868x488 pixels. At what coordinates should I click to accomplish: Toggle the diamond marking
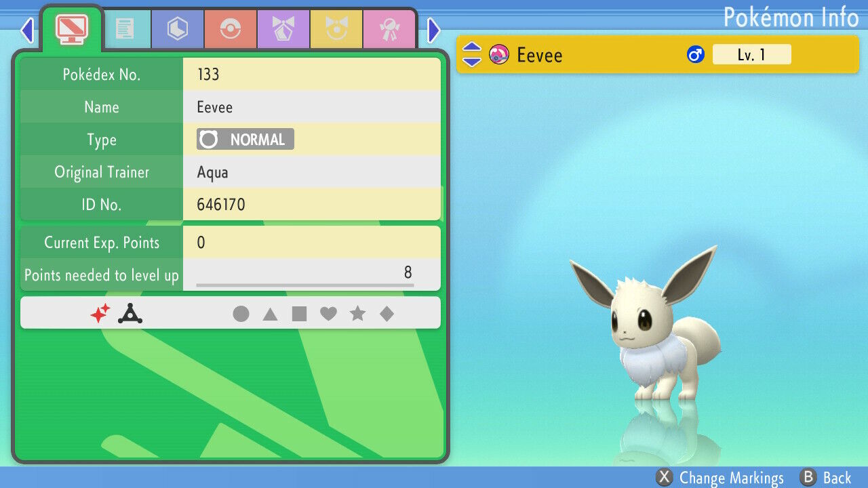tap(387, 314)
